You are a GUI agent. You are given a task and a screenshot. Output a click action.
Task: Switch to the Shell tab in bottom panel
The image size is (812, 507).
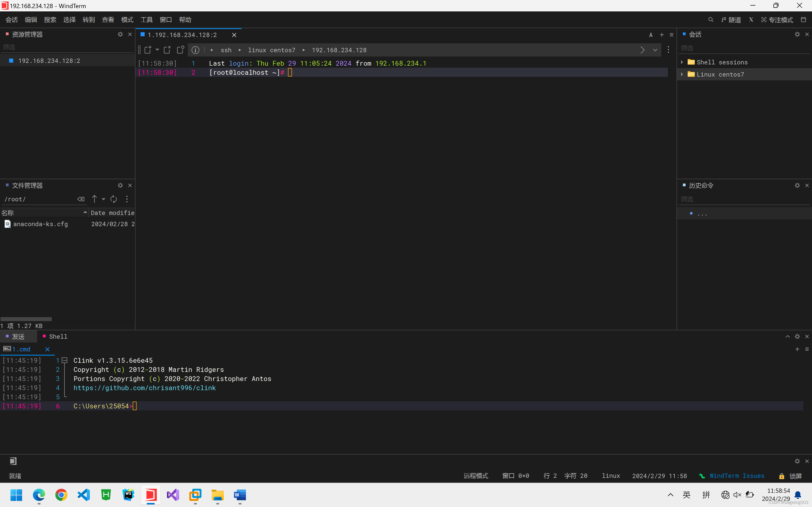[x=58, y=336]
